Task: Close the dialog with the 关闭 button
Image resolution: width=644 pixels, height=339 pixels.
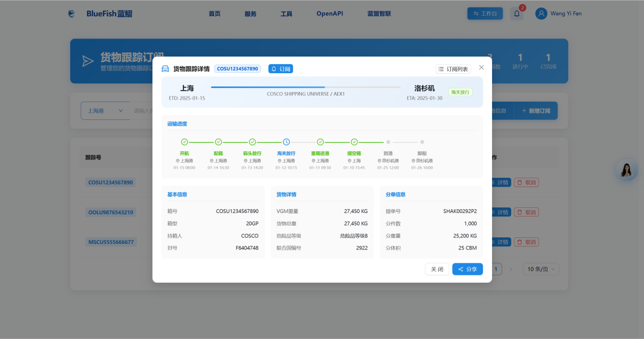Action: [x=437, y=269]
